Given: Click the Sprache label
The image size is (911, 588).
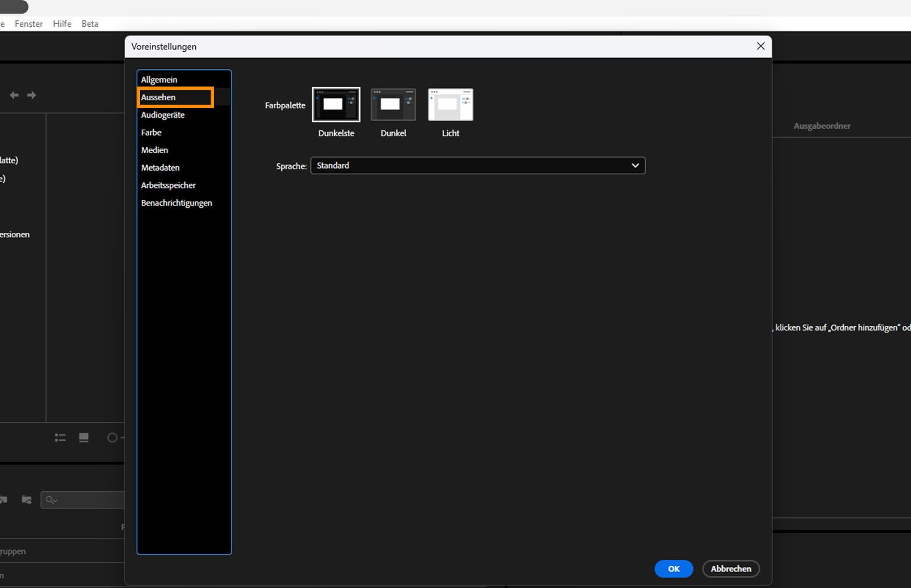Looking at the screenshot, I should pos(292,166).
